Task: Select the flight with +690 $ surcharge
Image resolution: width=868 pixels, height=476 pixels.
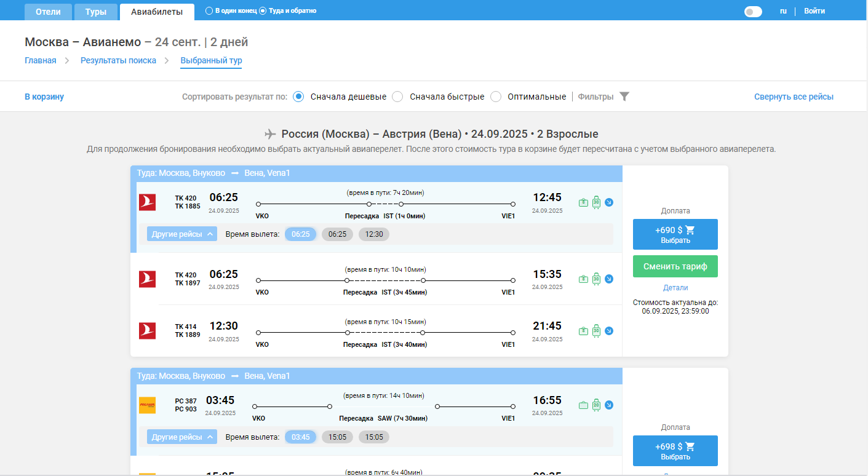Action: pyautogui.click(x=675, y=234)
